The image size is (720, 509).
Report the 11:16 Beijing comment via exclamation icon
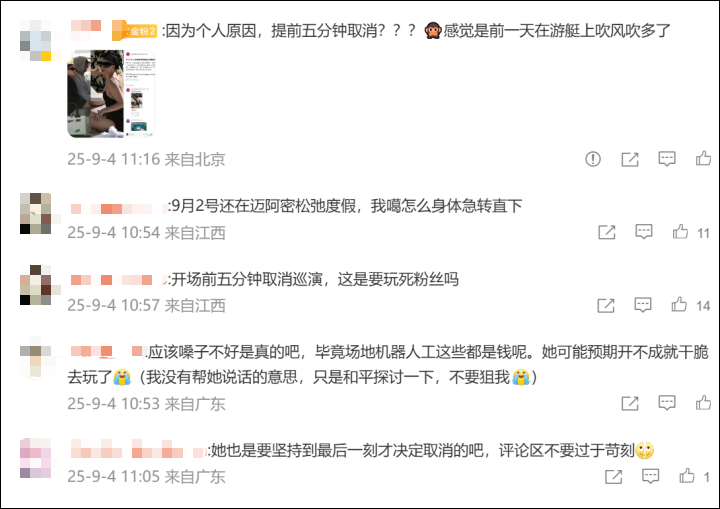593,159
